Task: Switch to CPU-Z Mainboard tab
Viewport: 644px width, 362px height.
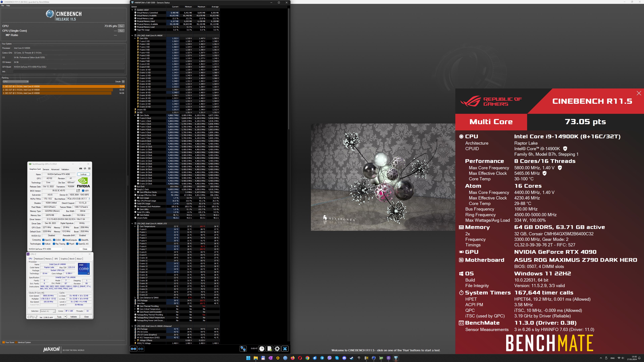Action: pyautogui.click(x=39, y=259)
